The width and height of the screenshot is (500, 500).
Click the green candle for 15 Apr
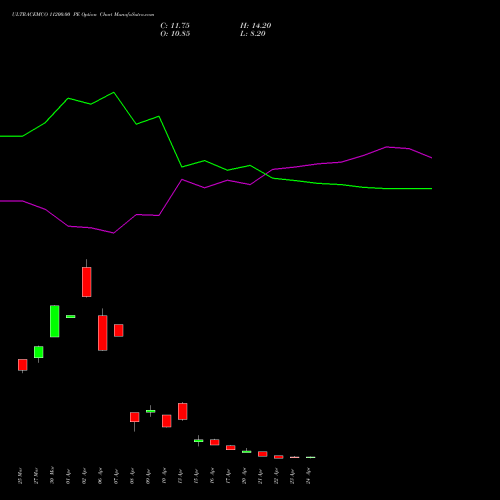pyautogui.click(x=199, y=441)
